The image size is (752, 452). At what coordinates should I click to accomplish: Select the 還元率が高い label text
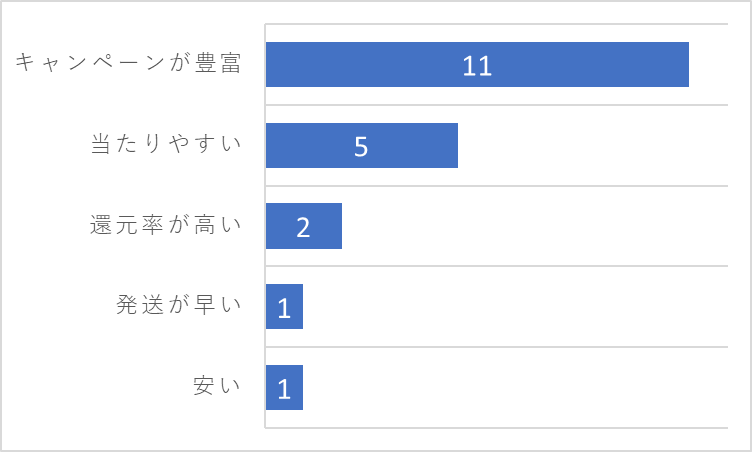tap(165, 225)
